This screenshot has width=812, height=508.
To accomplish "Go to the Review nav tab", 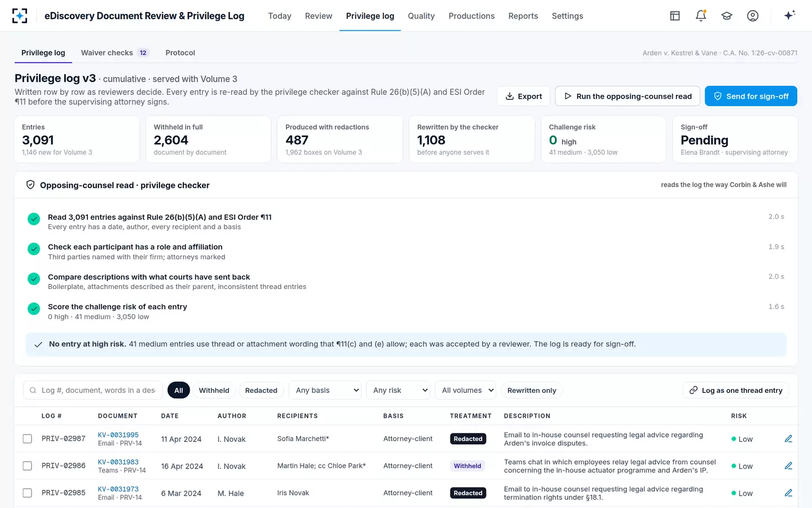I will [319, 16].
